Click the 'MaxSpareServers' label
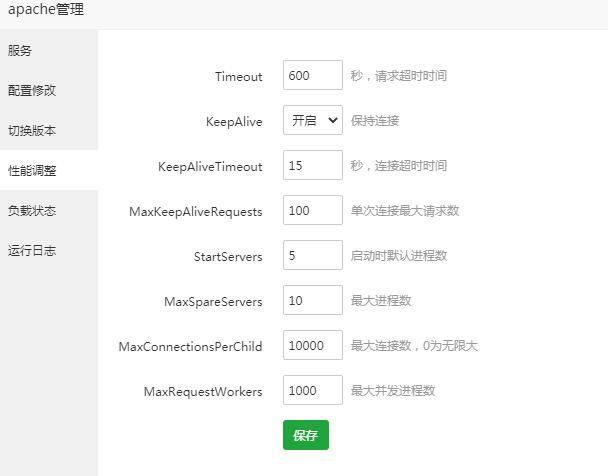 pyautogui.click(x=213, y=302)
